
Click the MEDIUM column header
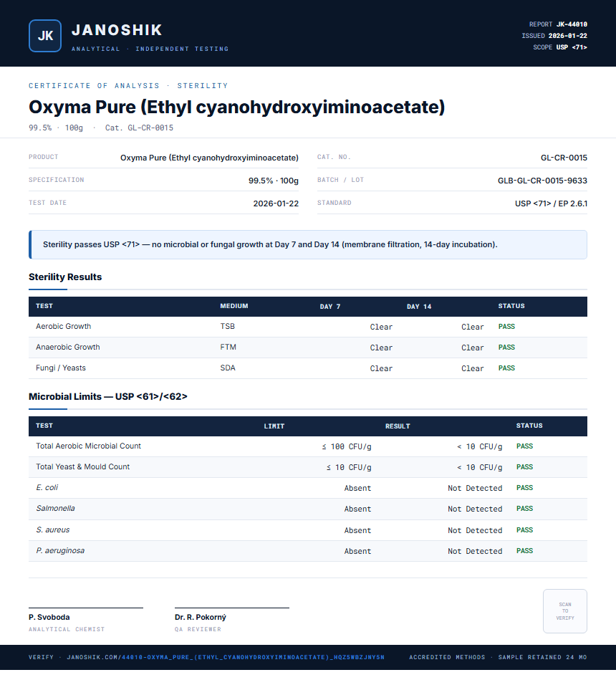click(x=234, y=306)
